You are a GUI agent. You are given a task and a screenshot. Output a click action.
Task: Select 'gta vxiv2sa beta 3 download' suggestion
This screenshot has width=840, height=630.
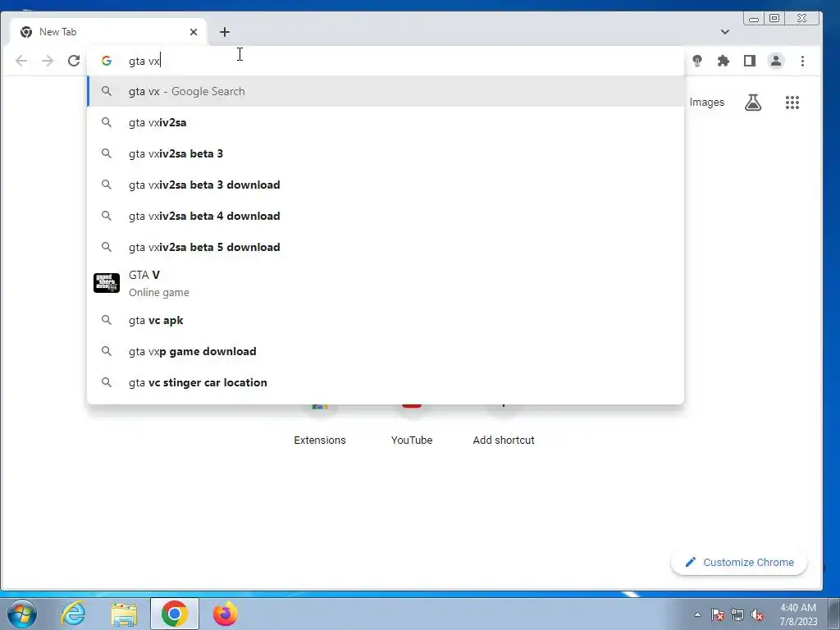click(x=386, y=185)
